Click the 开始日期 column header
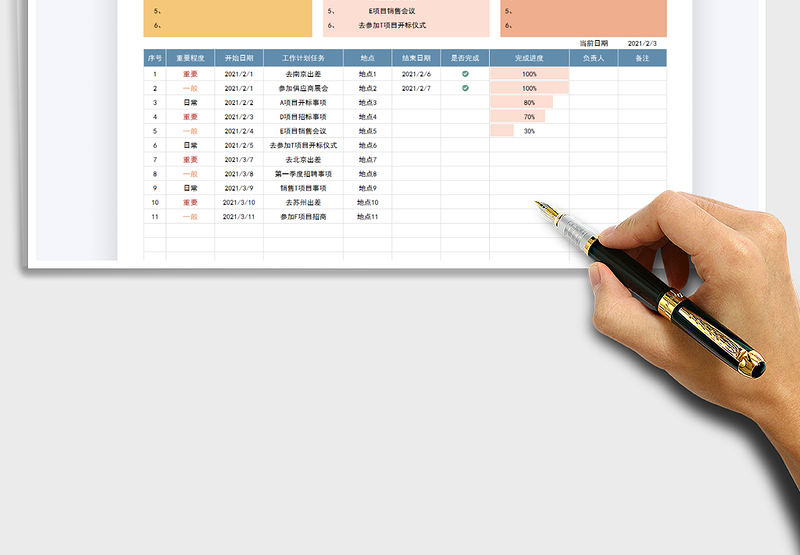This screenshot has width=800, height=555. [239, 58]
